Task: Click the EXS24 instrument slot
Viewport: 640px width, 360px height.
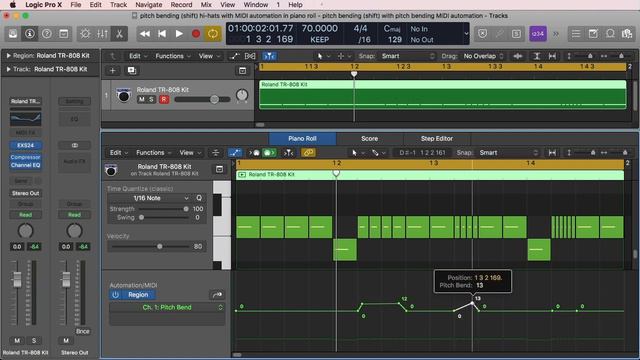Action: (x=25, y=145)
